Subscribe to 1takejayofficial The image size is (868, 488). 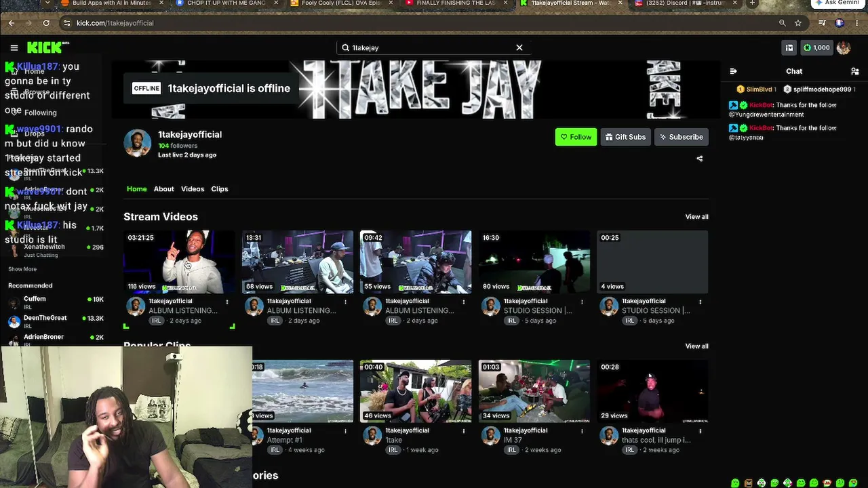coord(682,137)
